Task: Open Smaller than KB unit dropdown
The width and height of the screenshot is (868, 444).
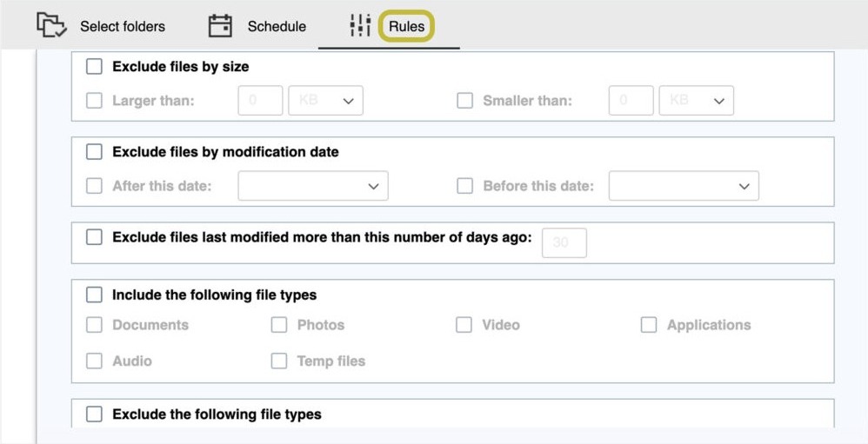Action: tap(697, 101)
